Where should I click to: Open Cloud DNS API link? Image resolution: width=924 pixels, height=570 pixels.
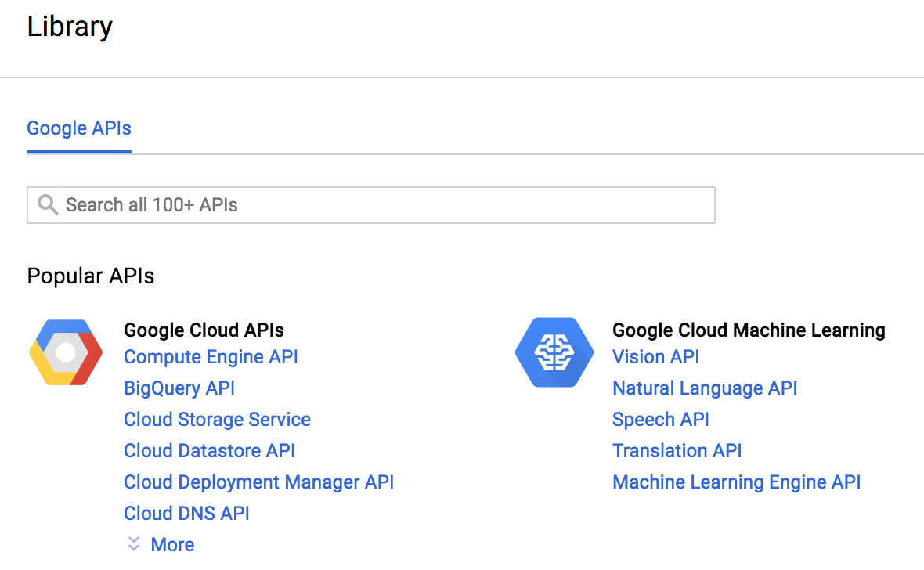(x=186, y=513)
